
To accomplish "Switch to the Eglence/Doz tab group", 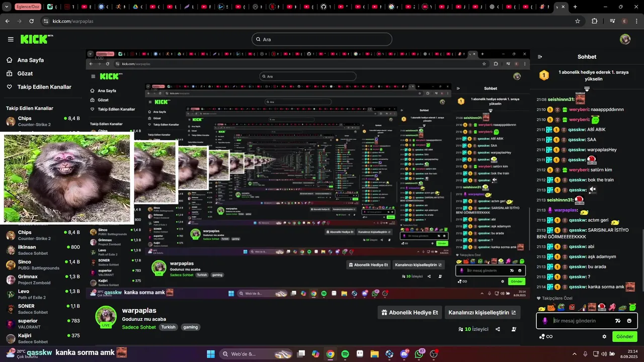I will pos(28,7).
